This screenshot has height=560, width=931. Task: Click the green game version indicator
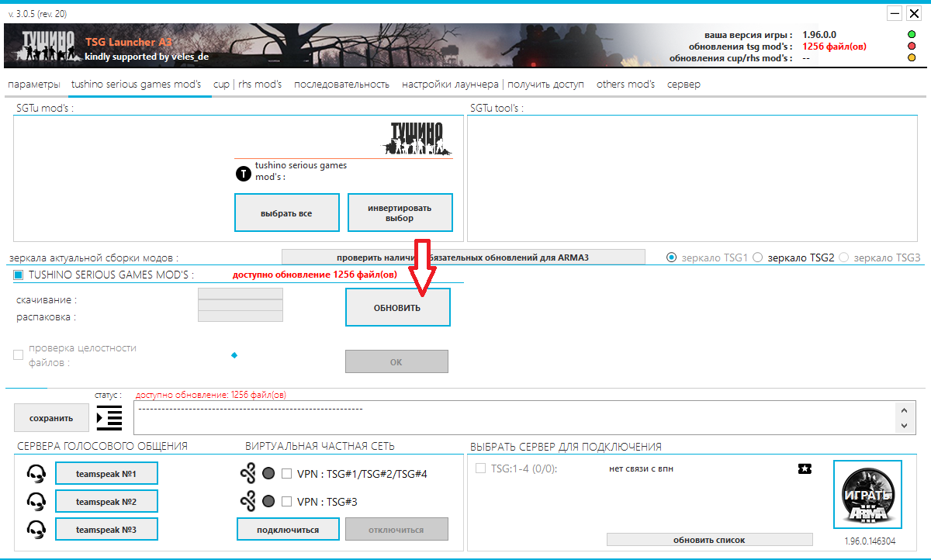pyautogui.click(x=911, y=34)
